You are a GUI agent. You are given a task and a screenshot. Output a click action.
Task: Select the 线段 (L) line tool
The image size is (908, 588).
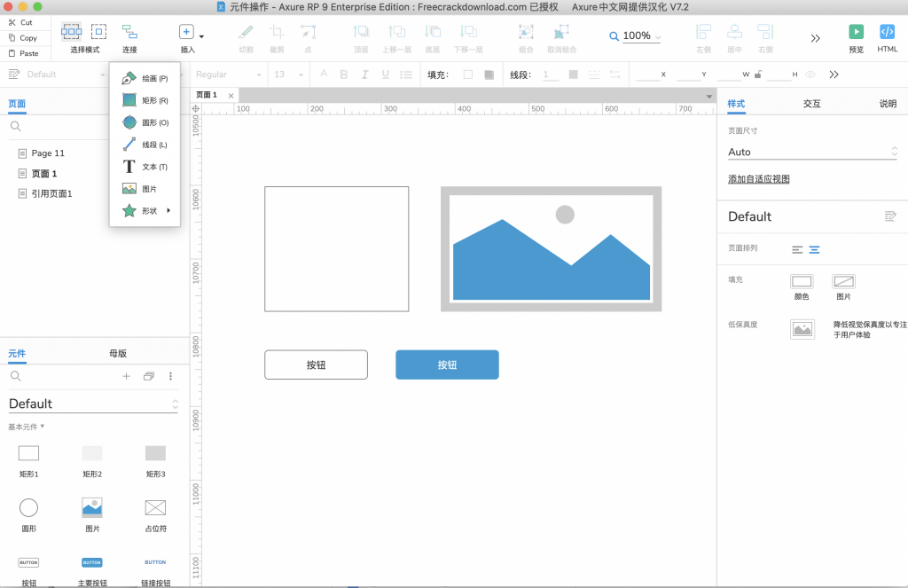coord(144,145)
